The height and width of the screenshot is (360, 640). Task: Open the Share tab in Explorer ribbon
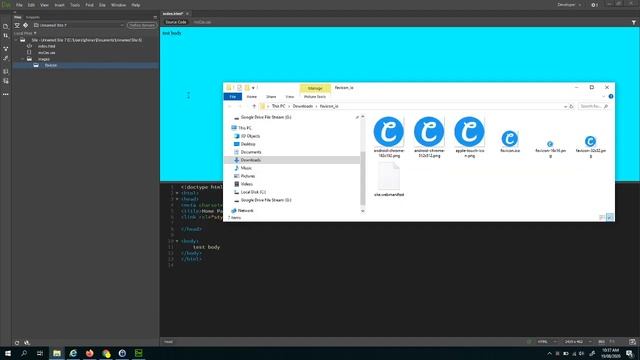coord(271,97)
